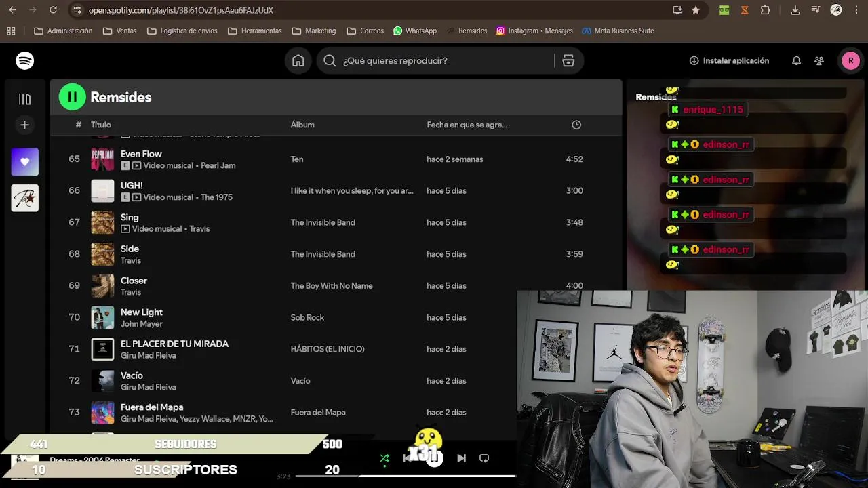The image size is (868, 488).
Task: Go to Spotify Home
Action: [x=298, y=61]
